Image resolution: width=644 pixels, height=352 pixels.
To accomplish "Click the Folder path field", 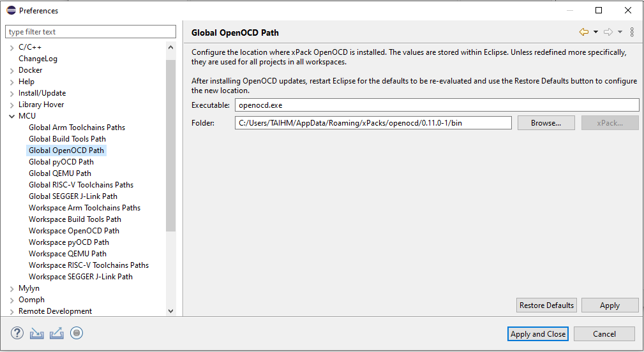I will point(373,122).
